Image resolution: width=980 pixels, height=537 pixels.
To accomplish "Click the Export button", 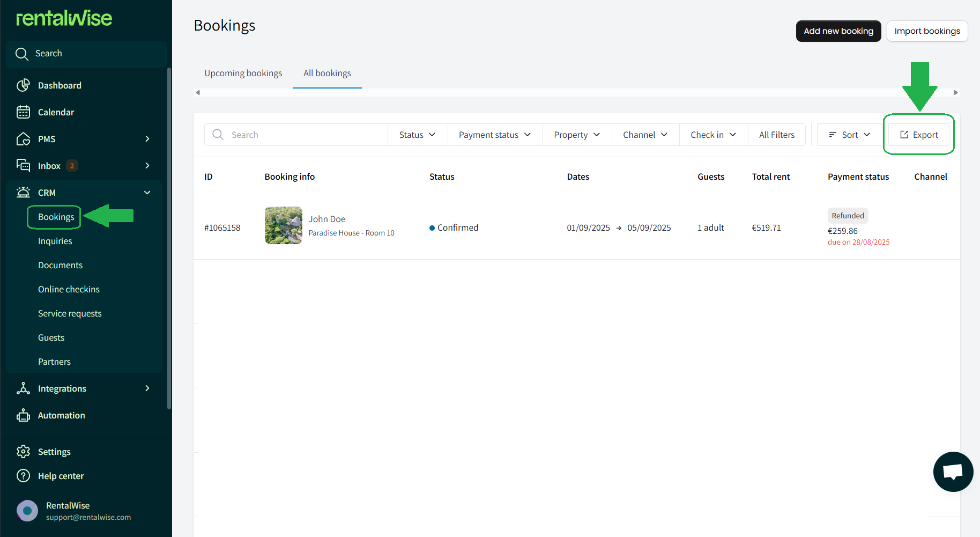I will coord(919,135).
